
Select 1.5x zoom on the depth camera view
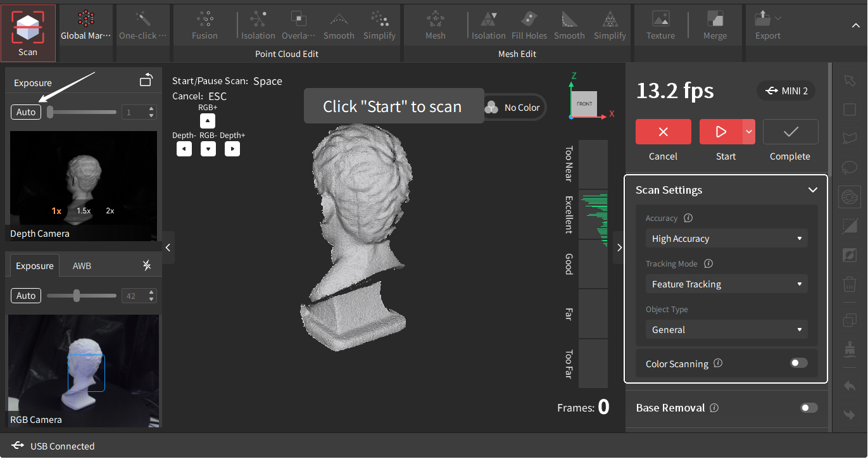click(84, 210)
